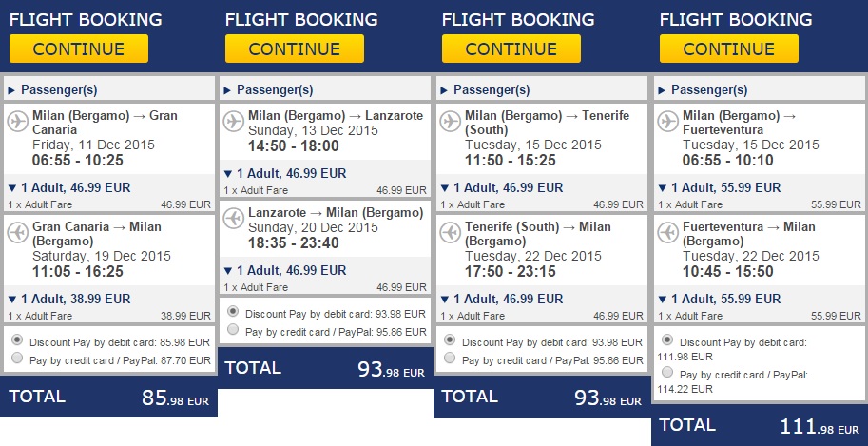Click the plane icon beside Tenerife (South) → Milan flight
Image resolution: width=868 pixels, height=446 pixels.
click(x=452, y=231)
